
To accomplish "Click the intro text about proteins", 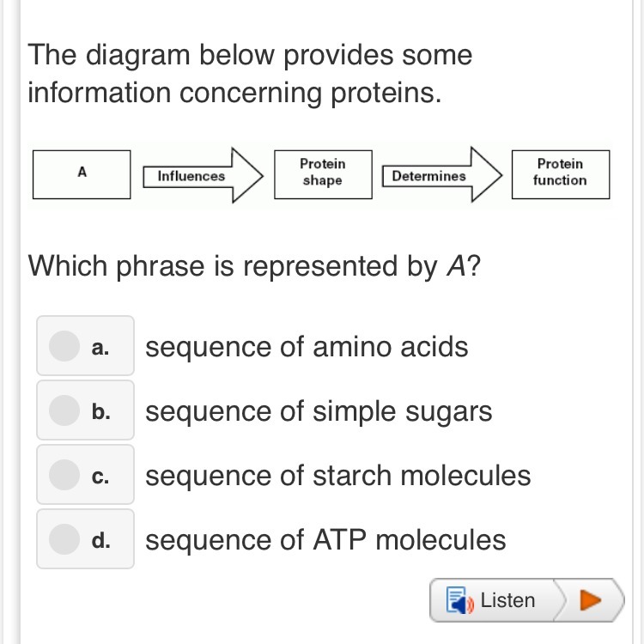I will (249, 74).
